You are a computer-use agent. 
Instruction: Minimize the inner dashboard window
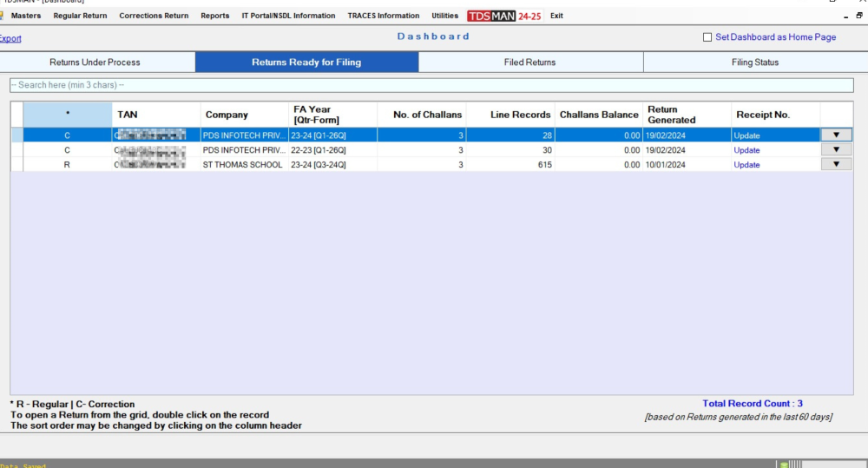(845, 16)
